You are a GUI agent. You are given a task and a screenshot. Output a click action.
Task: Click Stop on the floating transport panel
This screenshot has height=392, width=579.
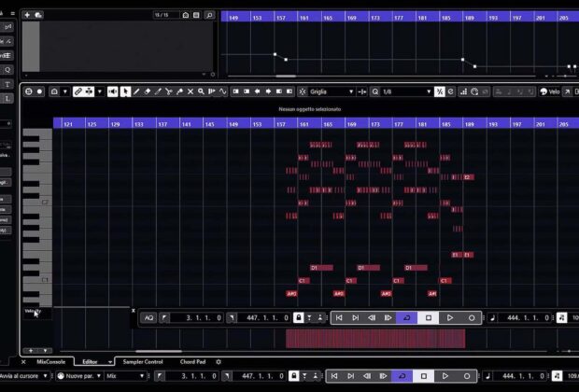click(429, 318)
